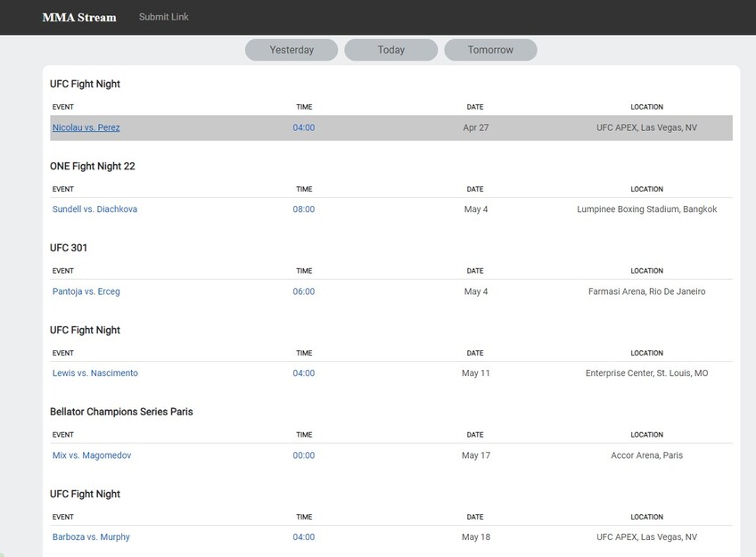Click the Lumpinee Boxing Stadium, Bangkok location
The height and width of the screenshot is (557, 756).
click(x=646, y=209)
